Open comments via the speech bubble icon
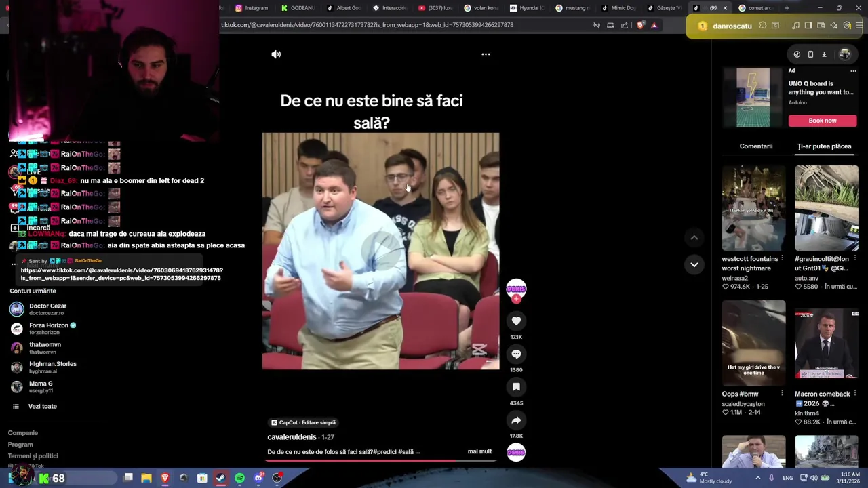The width and height of the screenshot is (868, 488). [x=516, y=354]
